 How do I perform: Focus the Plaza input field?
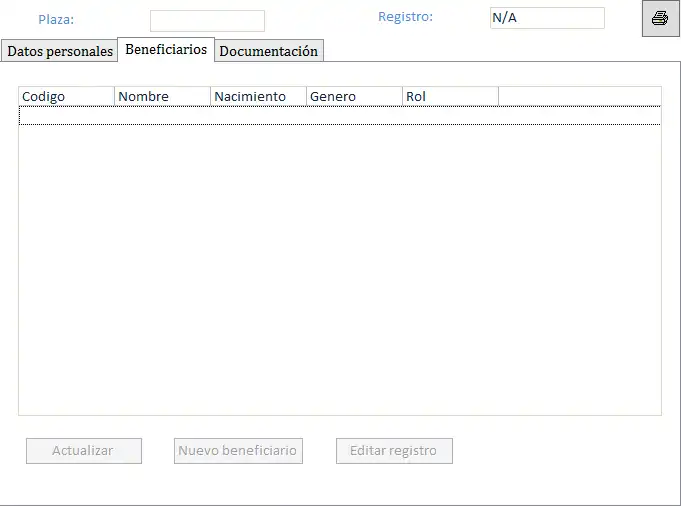click(x=207, y=21)
